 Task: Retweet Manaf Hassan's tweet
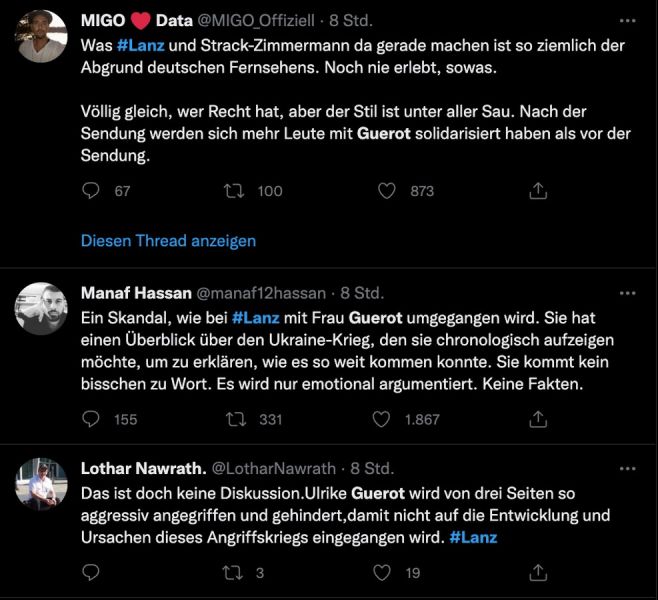coord(238,419)
